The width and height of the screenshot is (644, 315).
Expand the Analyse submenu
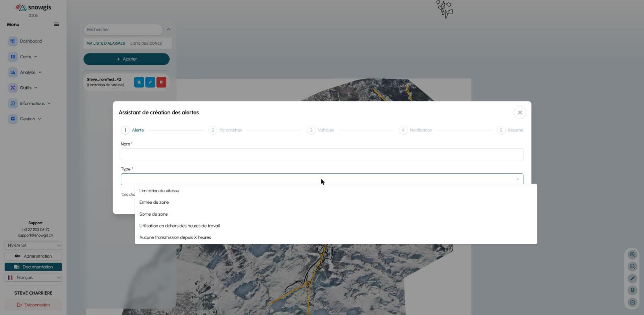pyautogui.click(x=40, y=72)
